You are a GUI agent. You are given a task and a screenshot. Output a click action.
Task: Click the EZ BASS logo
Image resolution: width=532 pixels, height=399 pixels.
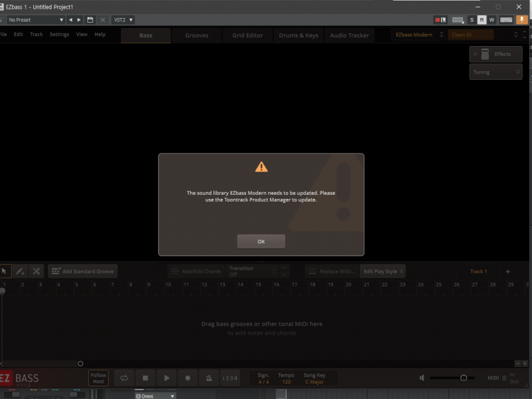19,378
